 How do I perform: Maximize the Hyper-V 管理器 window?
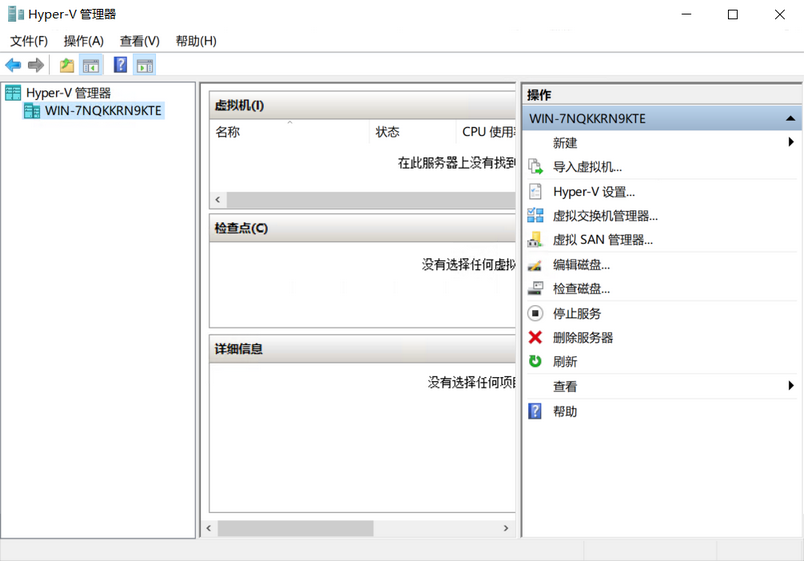(733, 14)
